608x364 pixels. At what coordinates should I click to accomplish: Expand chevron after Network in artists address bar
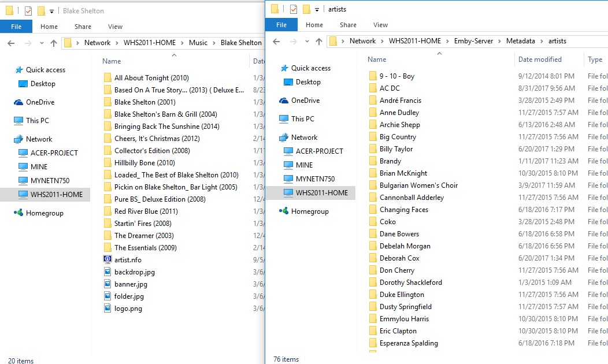(x=383, y=41)
